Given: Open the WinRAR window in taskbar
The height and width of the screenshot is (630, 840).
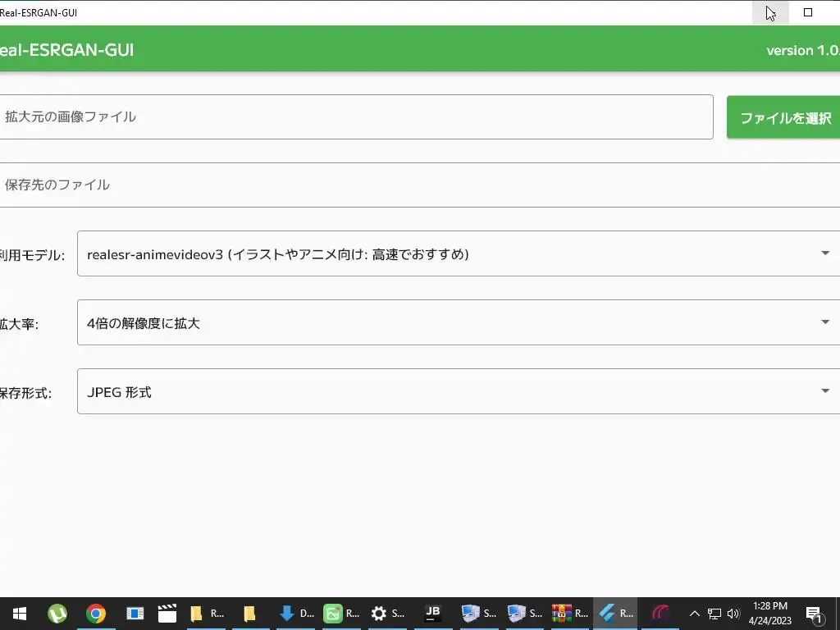Looking at the screenshot, I should (570, 614).
